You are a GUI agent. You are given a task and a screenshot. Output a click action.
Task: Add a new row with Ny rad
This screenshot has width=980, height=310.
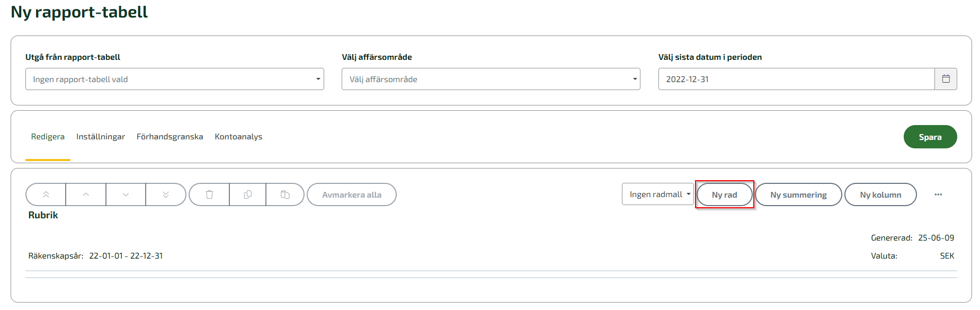tap(724, 194)
